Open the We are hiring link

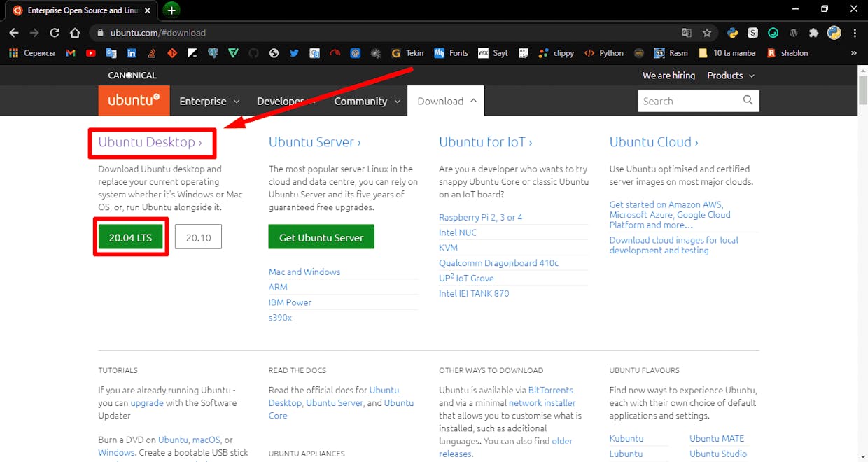click(669, 76)
